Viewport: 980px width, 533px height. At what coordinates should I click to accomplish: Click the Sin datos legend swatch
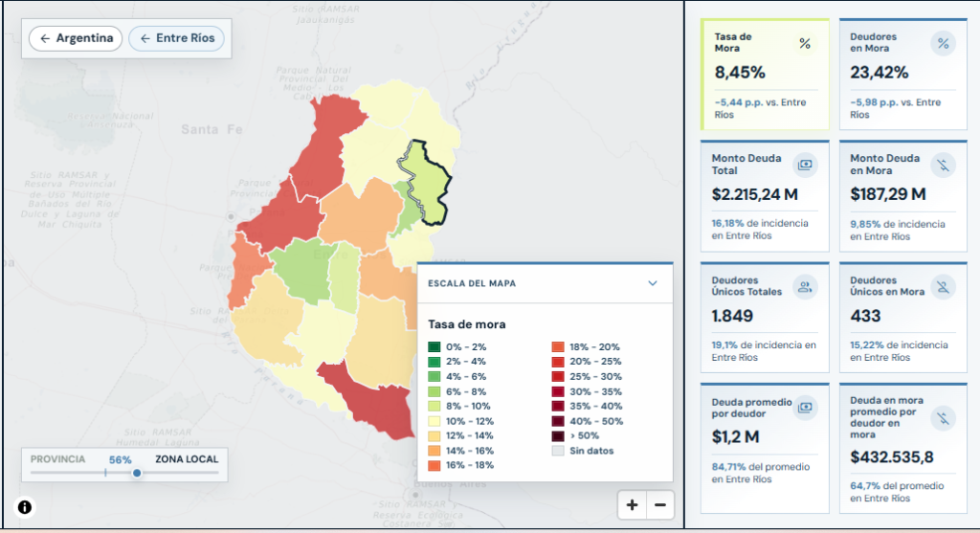pos(558,451)
